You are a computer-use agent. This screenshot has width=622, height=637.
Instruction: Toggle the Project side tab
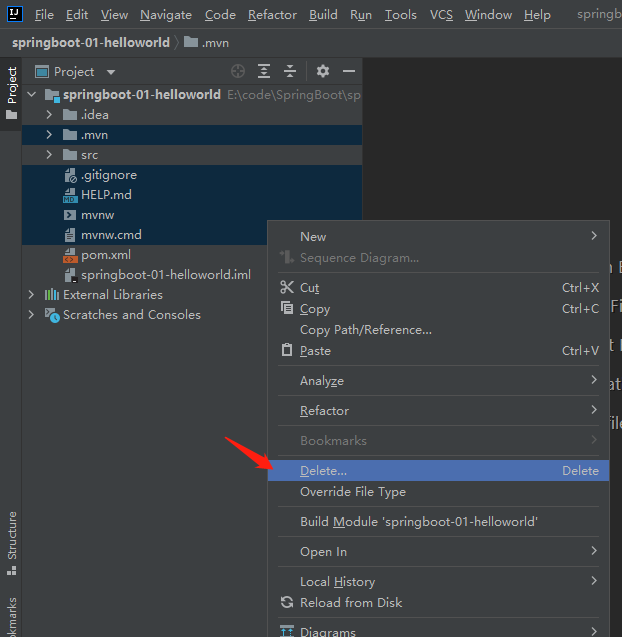pos(11,94)
